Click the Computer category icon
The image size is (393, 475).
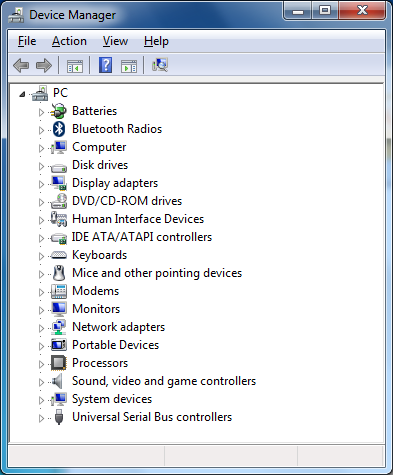tap(59, 147)
